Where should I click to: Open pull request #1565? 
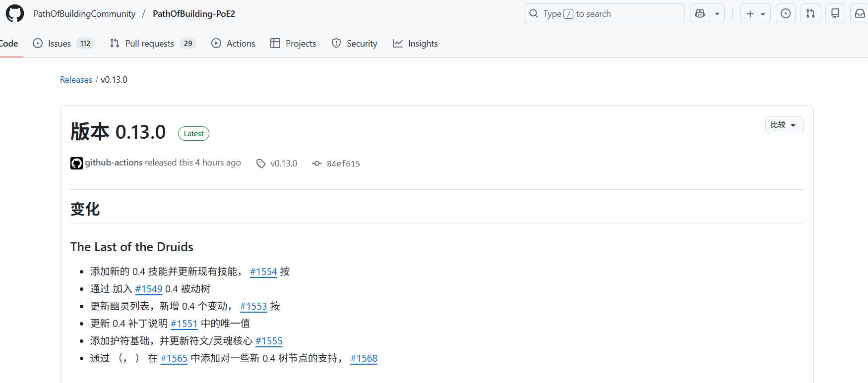tap(174, 358)
